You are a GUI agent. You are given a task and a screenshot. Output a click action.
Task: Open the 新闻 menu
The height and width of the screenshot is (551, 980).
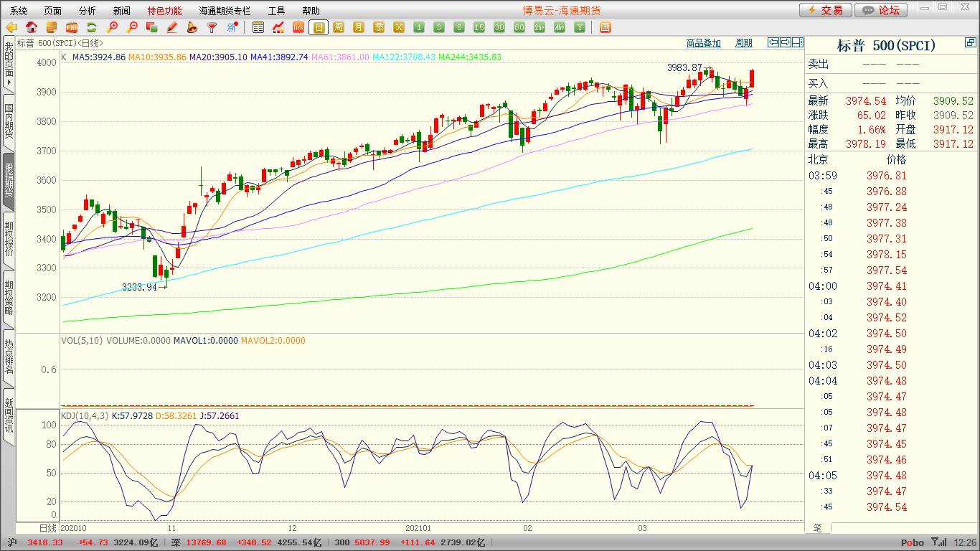point(122,11)
